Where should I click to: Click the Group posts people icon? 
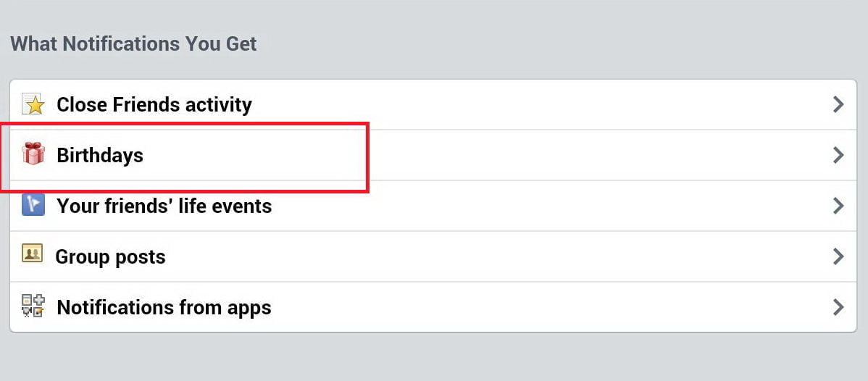point(32,253)
